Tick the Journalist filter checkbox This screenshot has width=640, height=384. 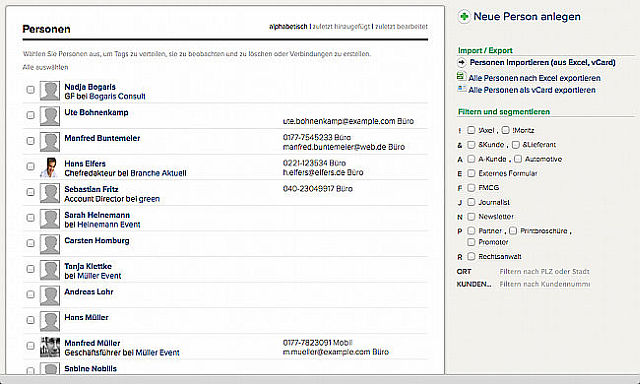[471, 202]
